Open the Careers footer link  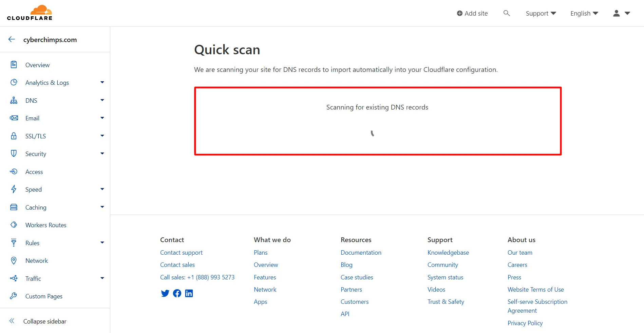click(x=517, y=265)
